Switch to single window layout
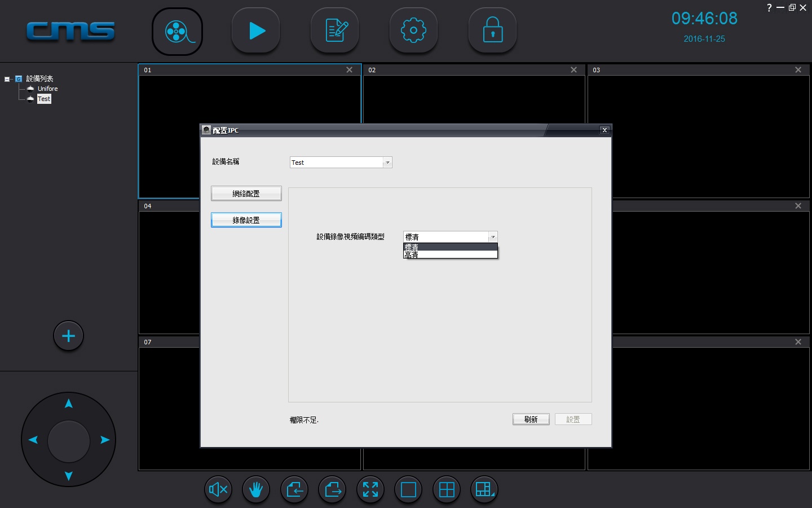The image size is (812, 508). tap(409, 489)
